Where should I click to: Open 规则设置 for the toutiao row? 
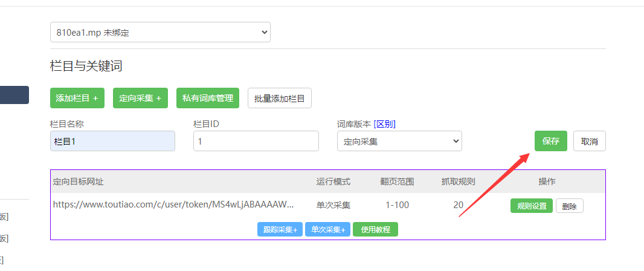coord(531,206)
